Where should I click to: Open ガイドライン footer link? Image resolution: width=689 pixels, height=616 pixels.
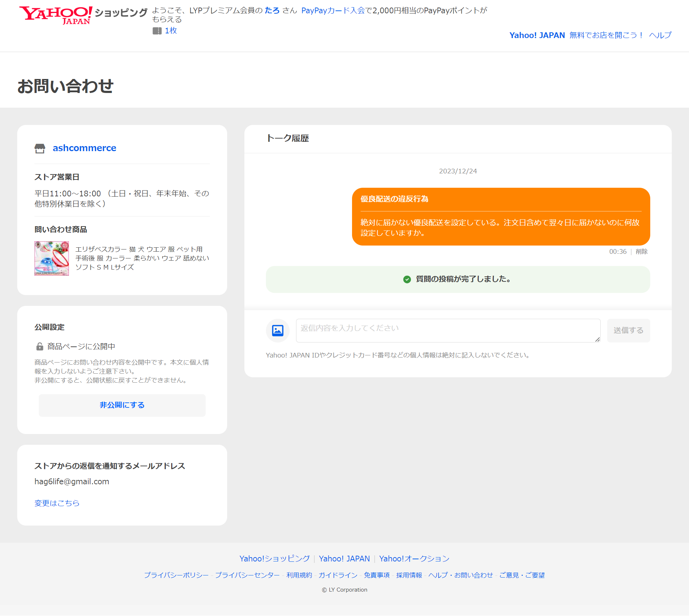click(x=338, y=575)
